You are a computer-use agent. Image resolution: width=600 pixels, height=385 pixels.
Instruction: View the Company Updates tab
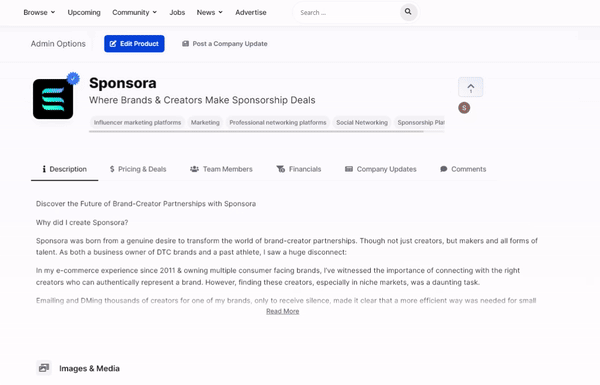click(380, 169)
